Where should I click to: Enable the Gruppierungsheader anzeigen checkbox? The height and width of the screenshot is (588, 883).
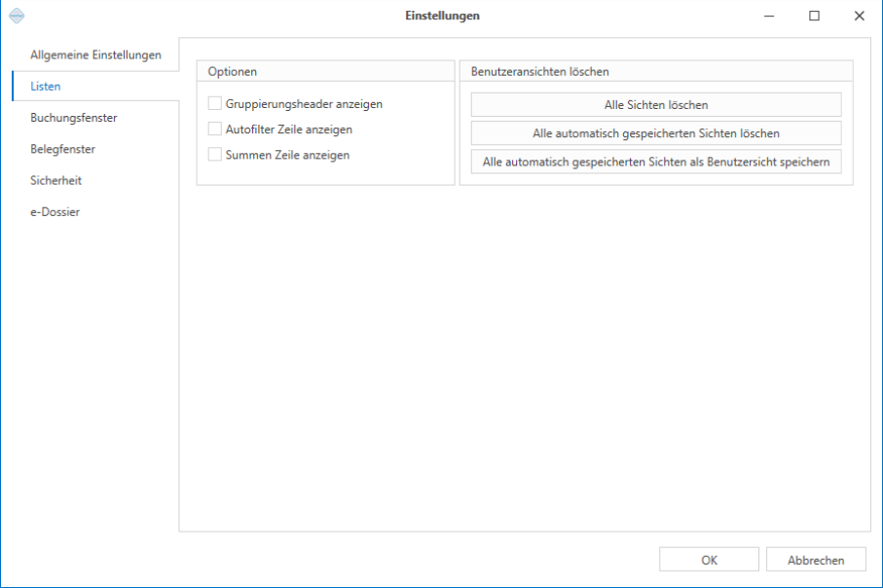click(214, 103)
